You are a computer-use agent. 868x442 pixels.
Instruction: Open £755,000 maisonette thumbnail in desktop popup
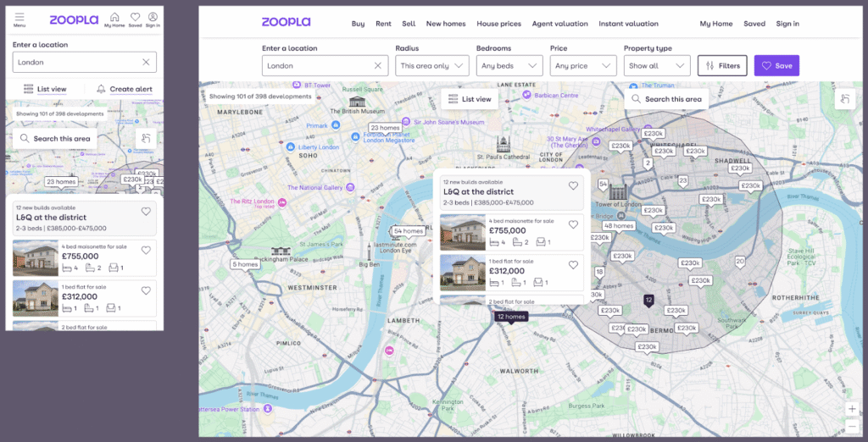(463, 232)
